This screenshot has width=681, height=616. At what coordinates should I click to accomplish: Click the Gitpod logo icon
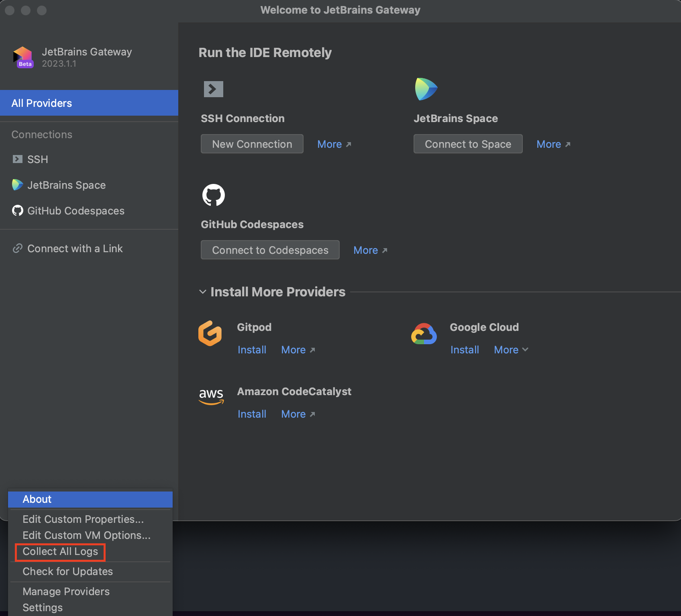(210, 333)
